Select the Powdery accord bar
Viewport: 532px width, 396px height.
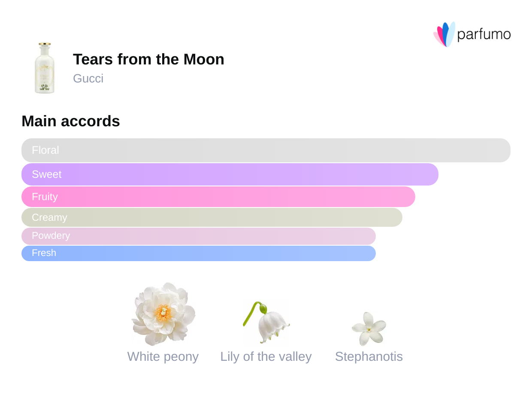point(199,236)
